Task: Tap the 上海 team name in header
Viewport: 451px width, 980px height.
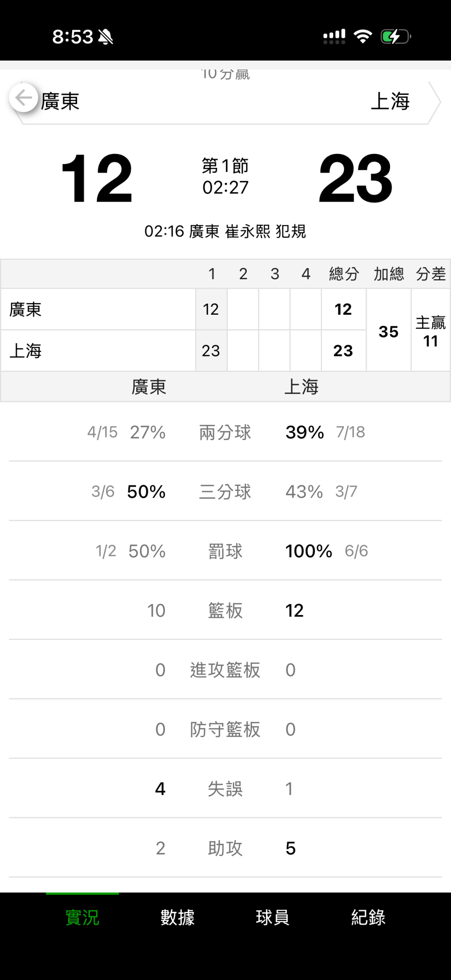Action: coord(390,101)
